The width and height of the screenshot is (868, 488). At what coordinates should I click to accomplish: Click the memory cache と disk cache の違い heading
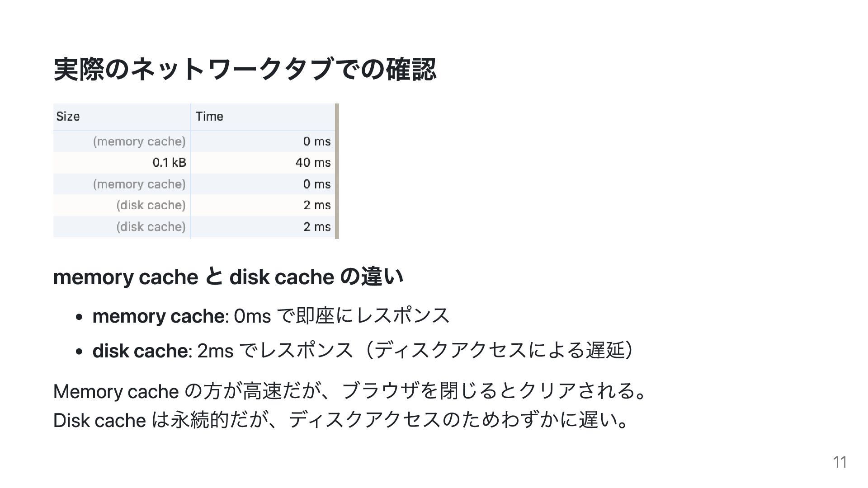[228, 277]
